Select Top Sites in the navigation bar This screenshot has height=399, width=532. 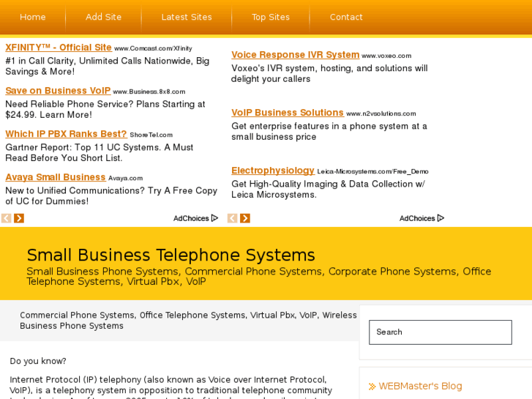pos(271,17)
